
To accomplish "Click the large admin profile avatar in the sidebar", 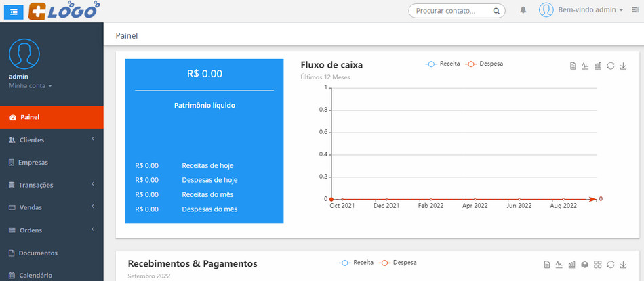I will click(24, 53).
